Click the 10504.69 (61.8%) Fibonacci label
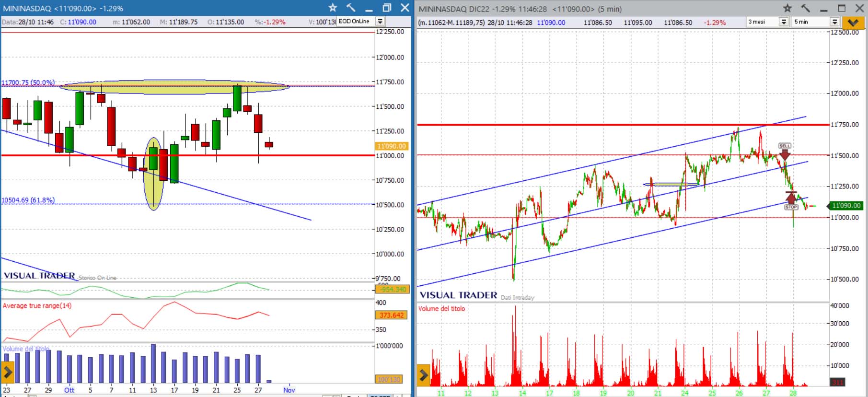The height and width of the screenshot is (397, 868). (x=28, y=200)
